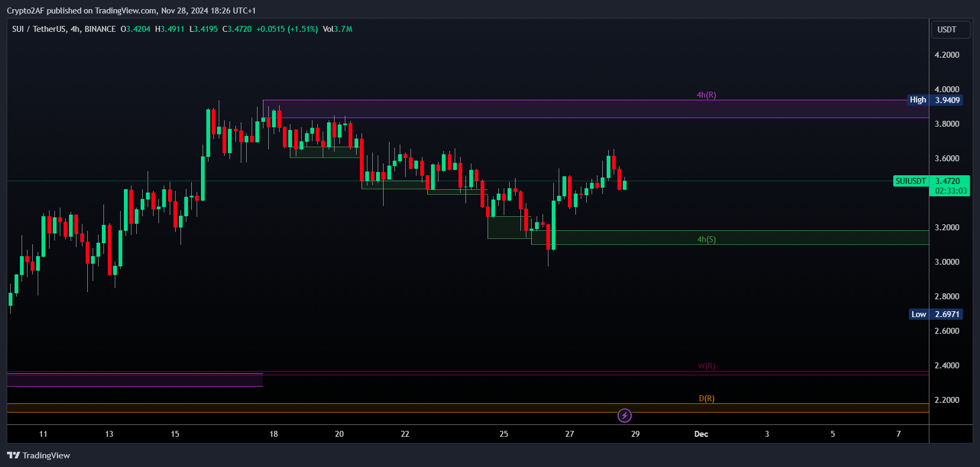Click the 11 date on time axis

43,434
